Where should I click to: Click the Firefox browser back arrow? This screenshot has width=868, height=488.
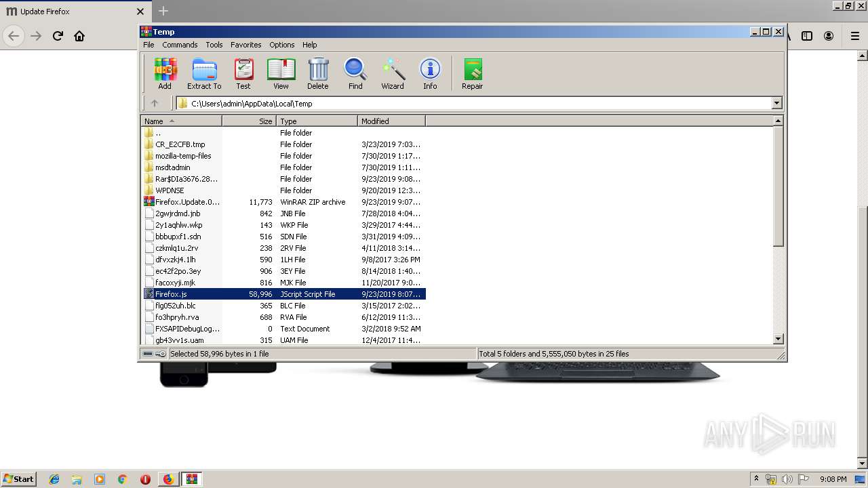[14, 36]
